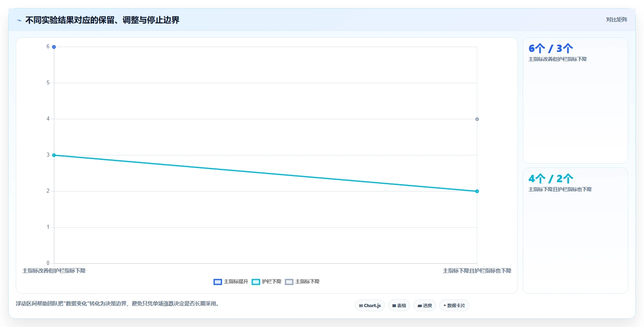Click the 主指标下降且护栏指标也下降 x-axis label
Image resolution: width=644 pixels, height=327 pixels.
click(x=477, y=271)
